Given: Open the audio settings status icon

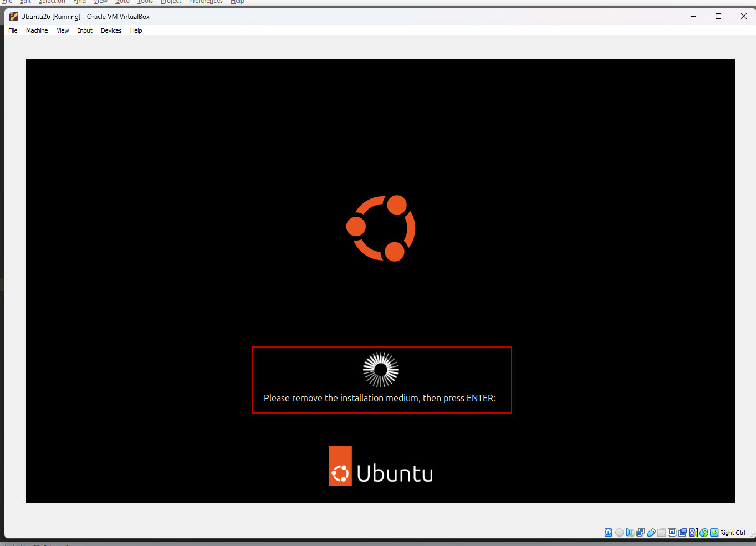Looking at the screenshot, I should click(630, 533).
